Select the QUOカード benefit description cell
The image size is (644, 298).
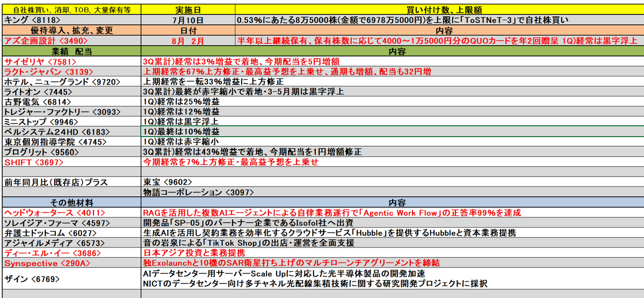pos(440,40)
